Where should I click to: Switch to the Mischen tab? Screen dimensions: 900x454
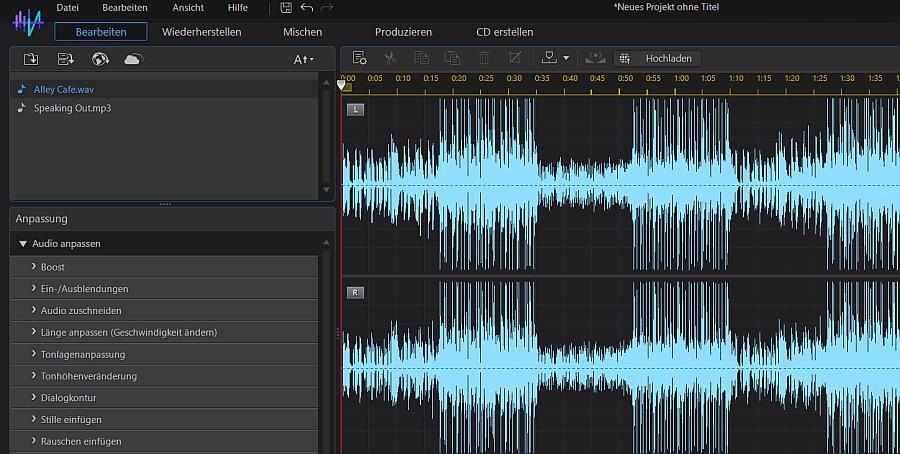302,32
